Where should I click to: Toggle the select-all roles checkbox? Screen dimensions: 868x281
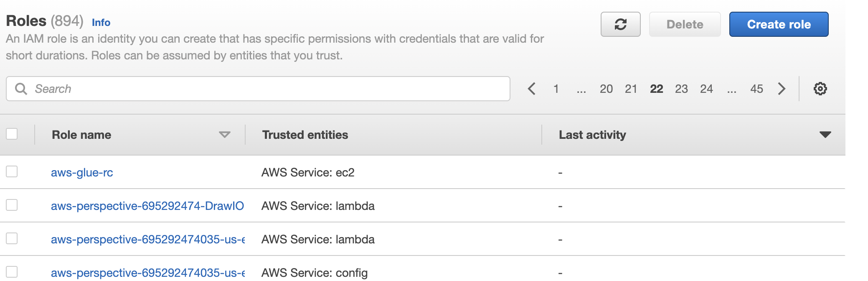pos(12,134)
